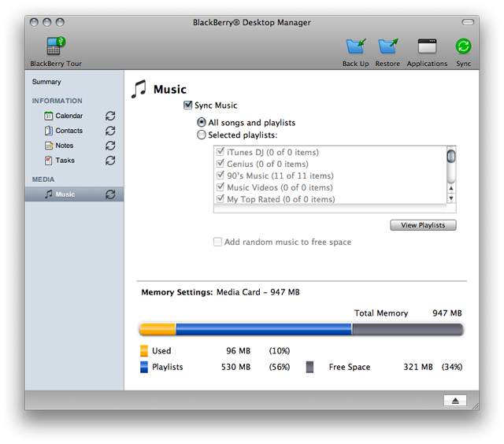Screen dimensions: 504x444
Task: Select All songs and playlists radio
Action: pos(202,122)
